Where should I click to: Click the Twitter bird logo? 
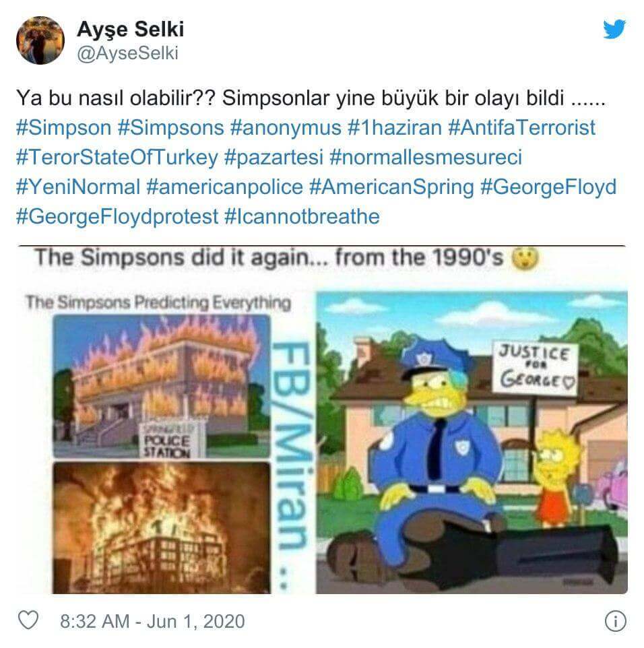click(614, 30)
